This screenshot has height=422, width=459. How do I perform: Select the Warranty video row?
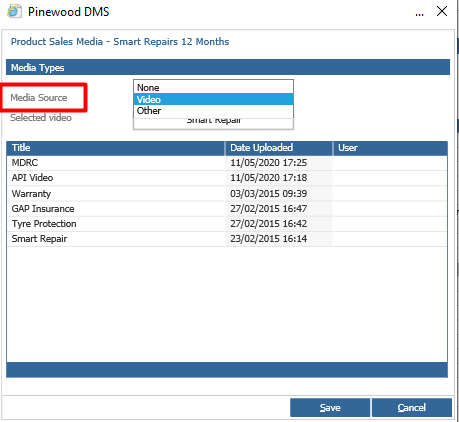[227, 193]
